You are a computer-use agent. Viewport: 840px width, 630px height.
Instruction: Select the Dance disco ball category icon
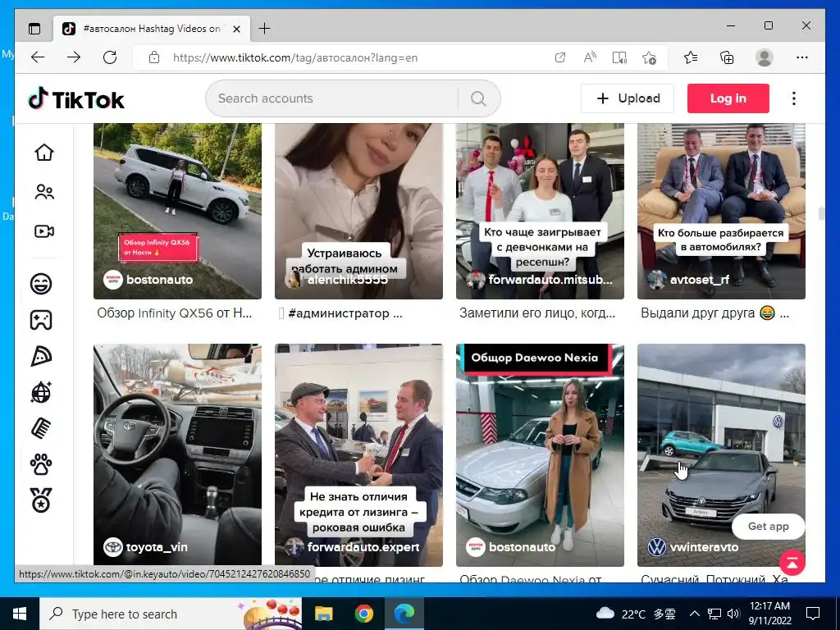41,392
